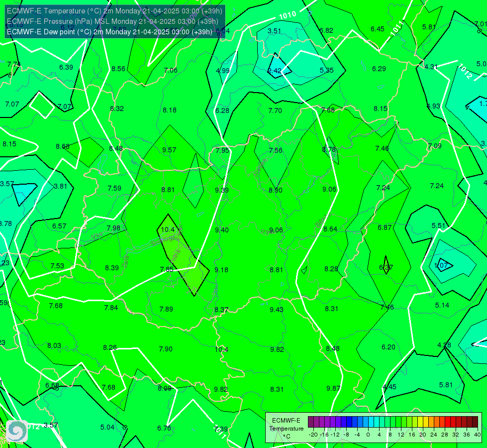Click the 4.31 temperature value
This screenshot has height=448, width=487.
point(431,67)
